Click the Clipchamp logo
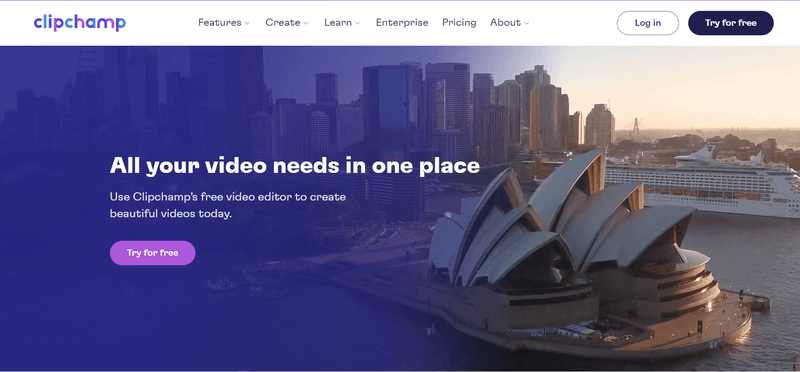This screenshot has height=372, width=800. coord(80,23)
